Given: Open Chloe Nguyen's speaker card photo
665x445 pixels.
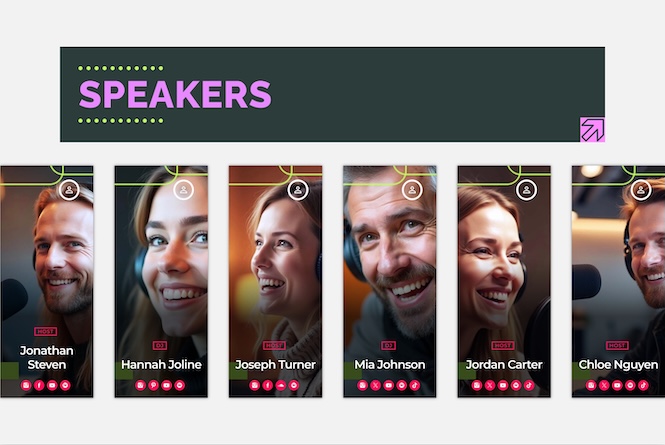Looking at the screenshot, I should coord(618,282).
